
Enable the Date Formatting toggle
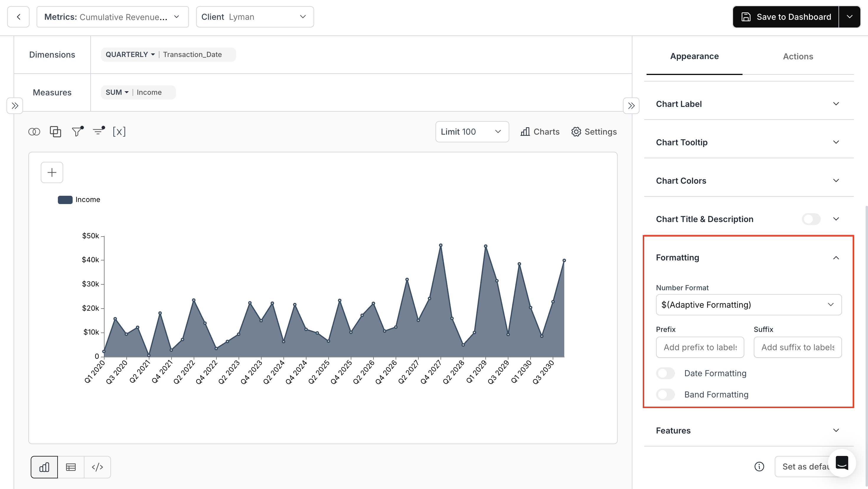click(x=665, y=374)
